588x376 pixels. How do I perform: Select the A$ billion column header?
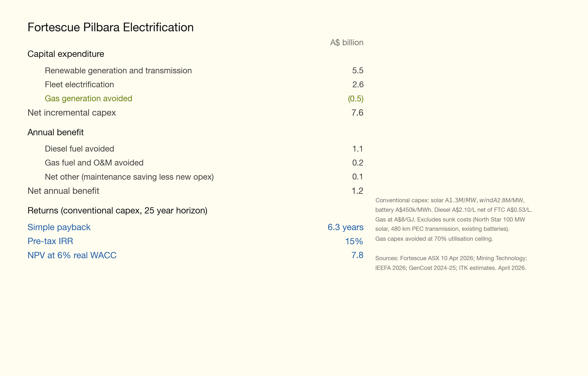[x=347, y=42]
